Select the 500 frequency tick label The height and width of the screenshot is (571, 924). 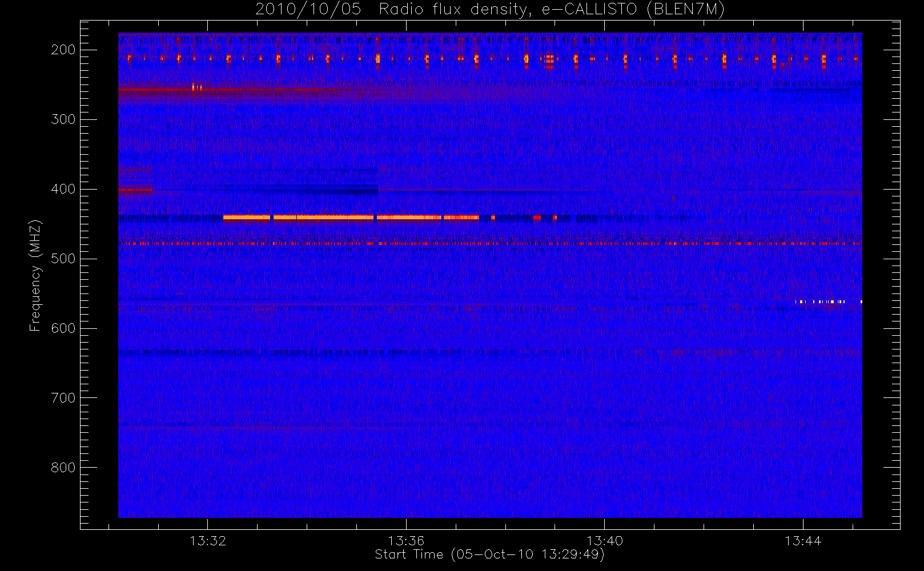(63, 259)
